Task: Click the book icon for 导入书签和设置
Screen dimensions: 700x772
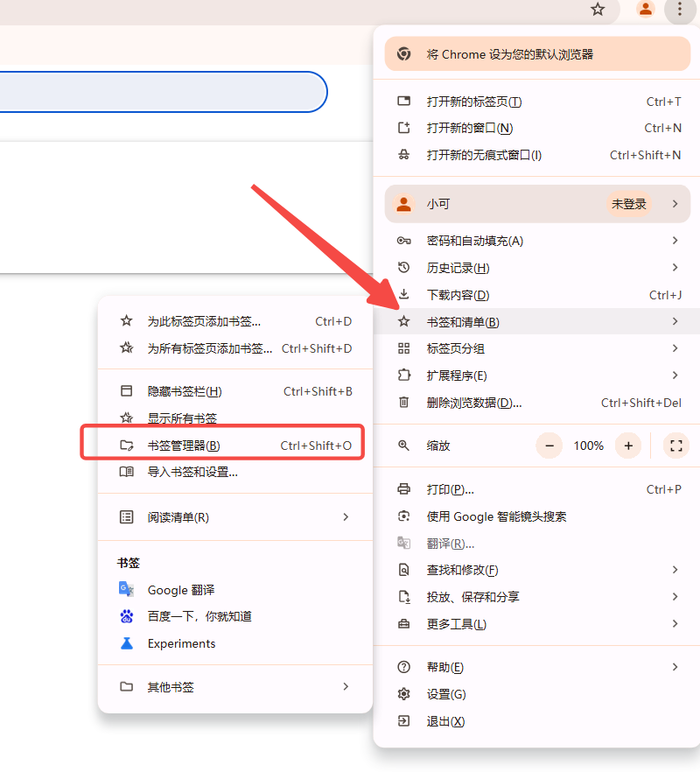Action: (x=127, y=472)
